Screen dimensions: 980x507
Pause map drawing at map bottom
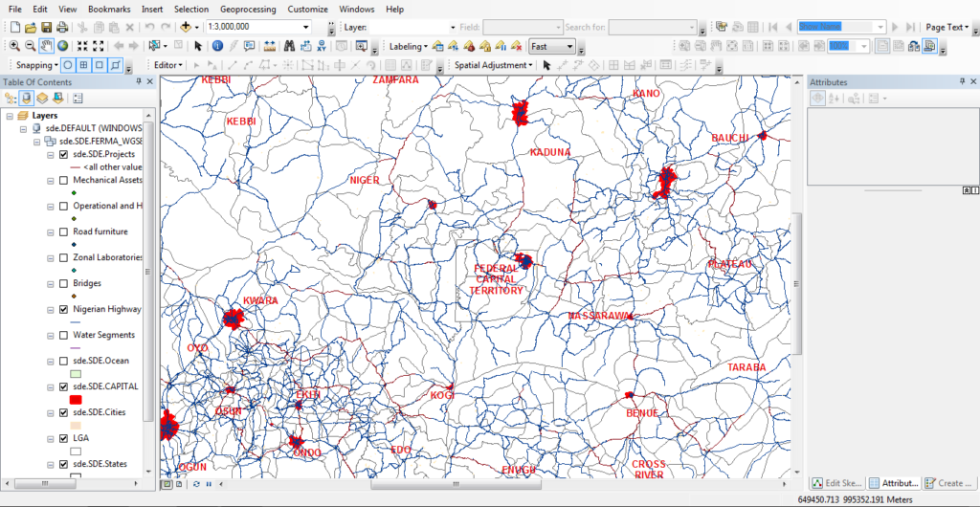(209, 484)
